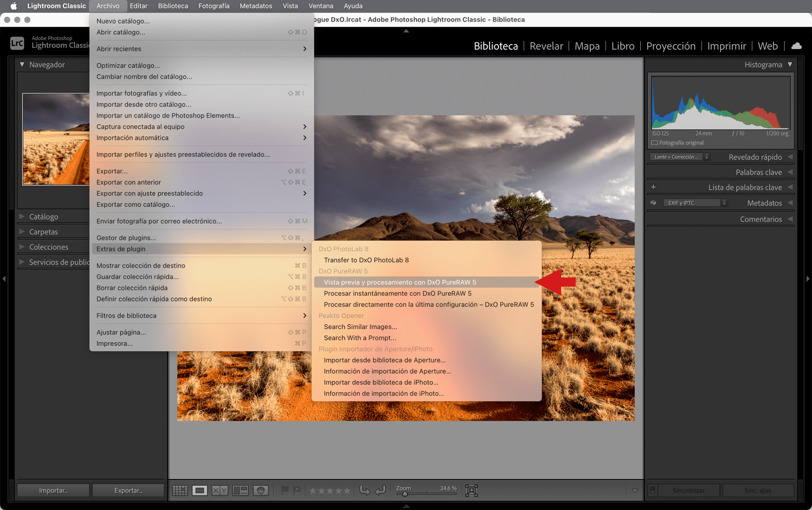This screenshot has height=510, width=812.
Task: Collapse the Histograma panel
Action: click(x=790, y=65)
